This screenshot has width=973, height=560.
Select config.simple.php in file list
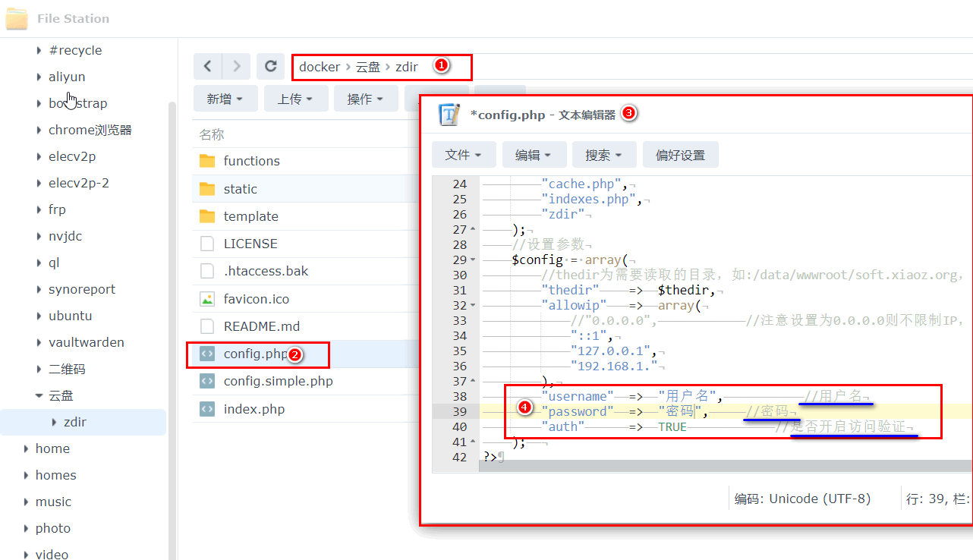point(278,381)
